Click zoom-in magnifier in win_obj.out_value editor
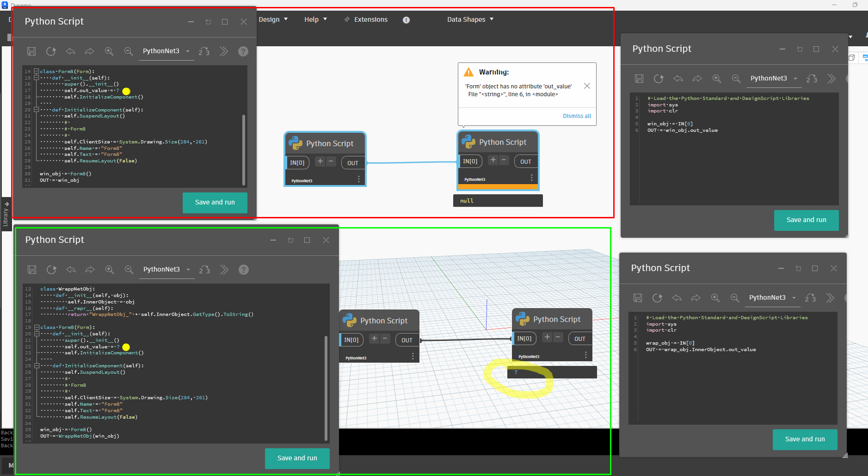The image size is (868, 476). coord(717,79)
